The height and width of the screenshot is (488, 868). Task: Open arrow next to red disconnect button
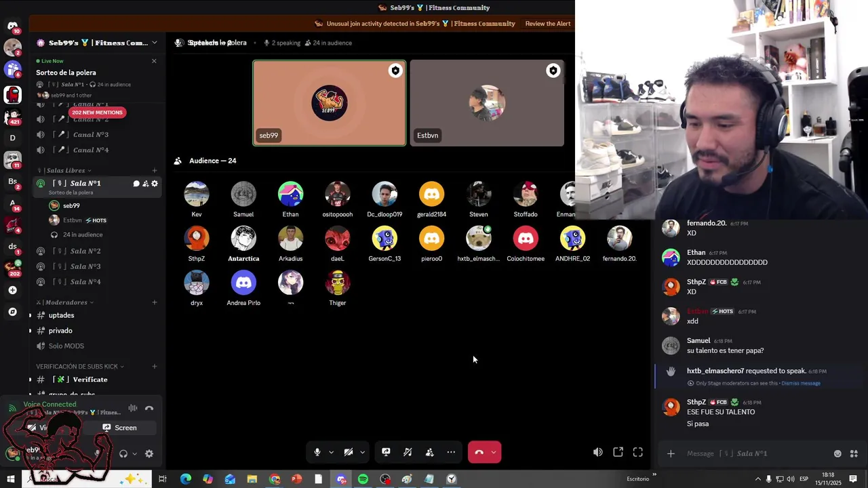point(494,452)
